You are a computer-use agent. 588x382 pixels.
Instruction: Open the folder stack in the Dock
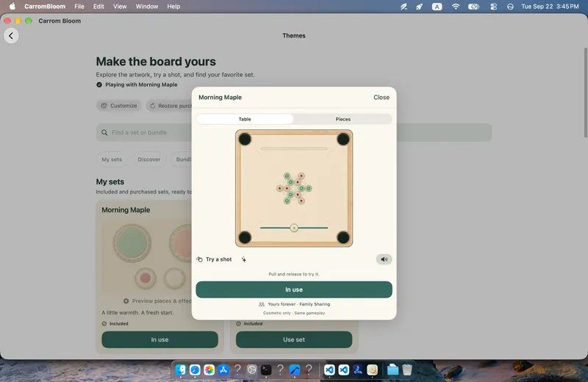392,370
